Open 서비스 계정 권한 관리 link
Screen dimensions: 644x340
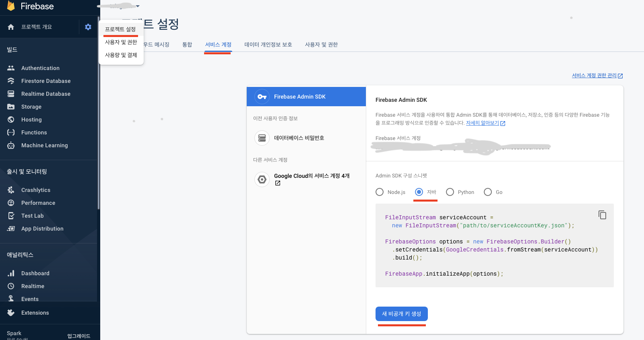pyautogui.click(x=597, y=76)
